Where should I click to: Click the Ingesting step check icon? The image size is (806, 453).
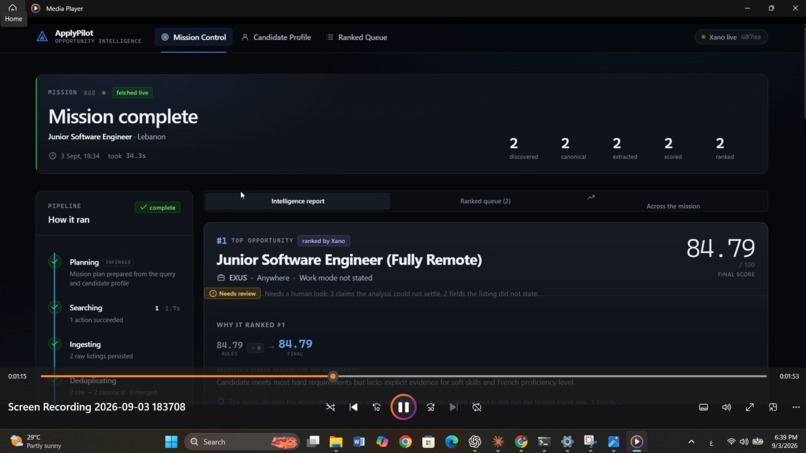click(55, 343)
